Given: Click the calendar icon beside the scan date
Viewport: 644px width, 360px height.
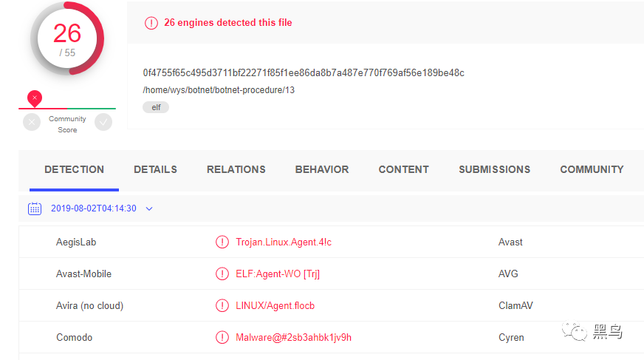Looking at the screenshot, I should (x=35, y=208).
